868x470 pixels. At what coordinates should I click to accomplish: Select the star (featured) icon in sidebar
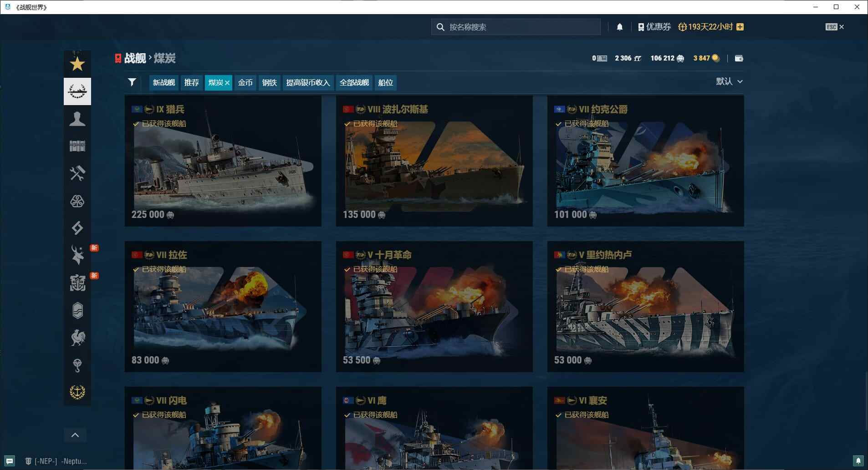click(77, 64)
